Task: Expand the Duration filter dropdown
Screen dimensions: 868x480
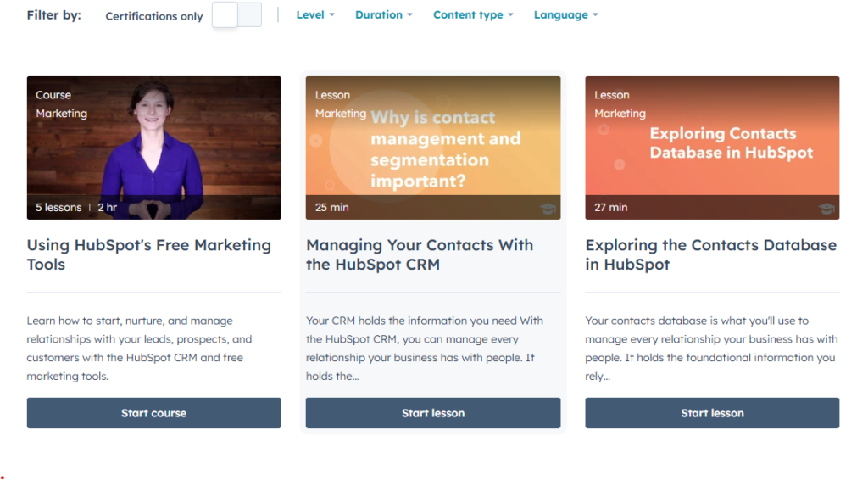Action: (x=384, y=15)
